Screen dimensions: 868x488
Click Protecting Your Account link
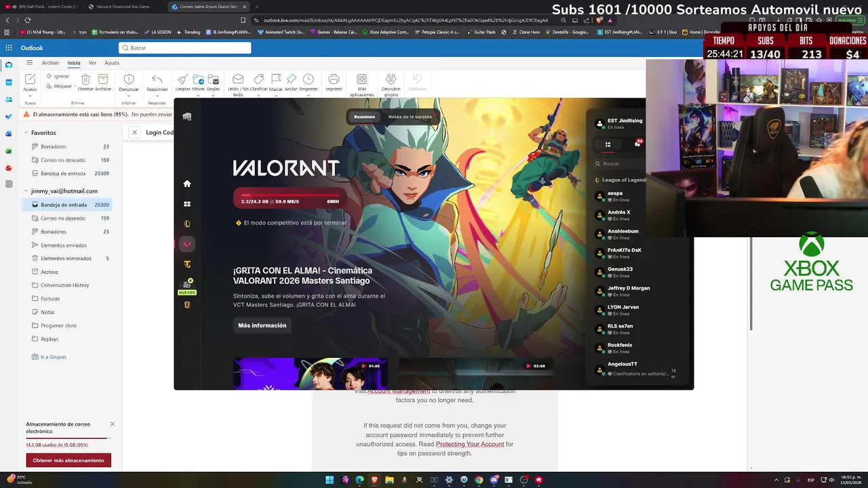point(470,444)
